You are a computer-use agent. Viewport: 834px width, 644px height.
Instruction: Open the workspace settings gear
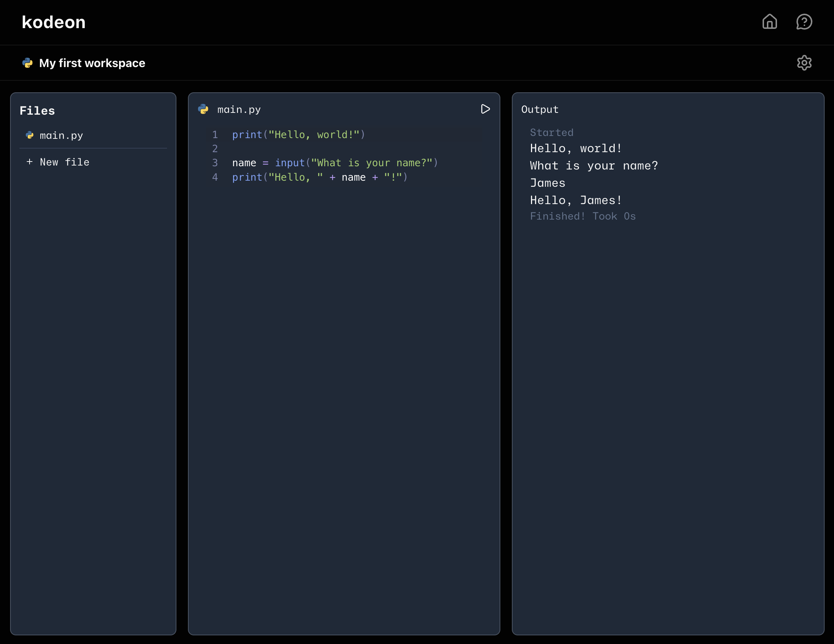pos(804,63)
